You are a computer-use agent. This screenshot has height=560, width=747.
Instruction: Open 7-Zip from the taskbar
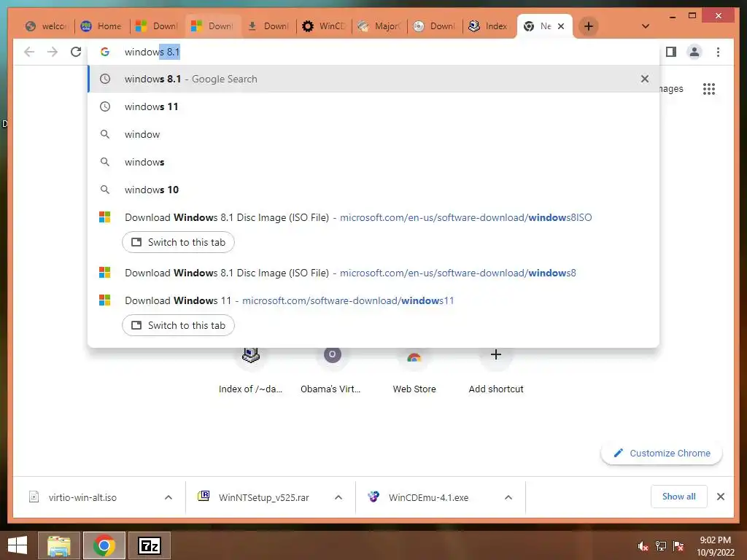[x=150, y=545]
